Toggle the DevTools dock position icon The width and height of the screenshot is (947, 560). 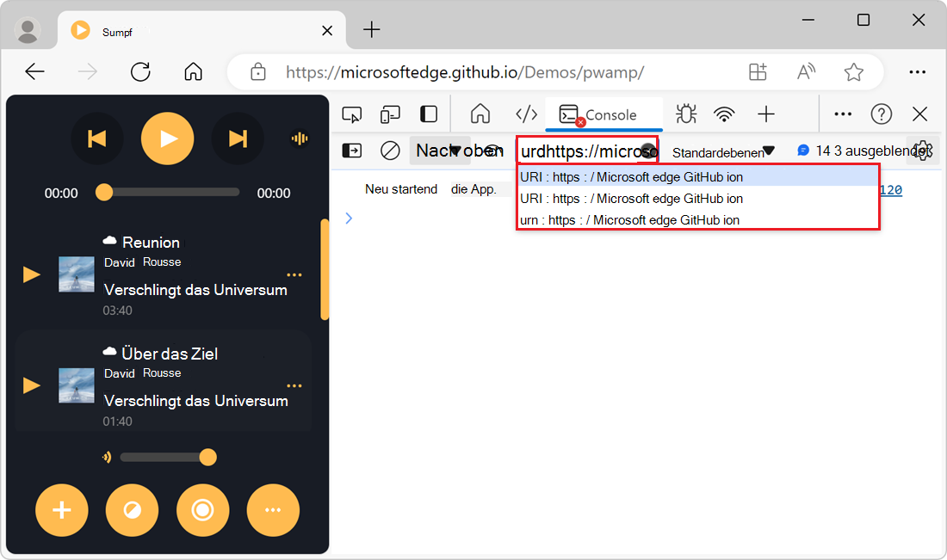coord(428,113)
